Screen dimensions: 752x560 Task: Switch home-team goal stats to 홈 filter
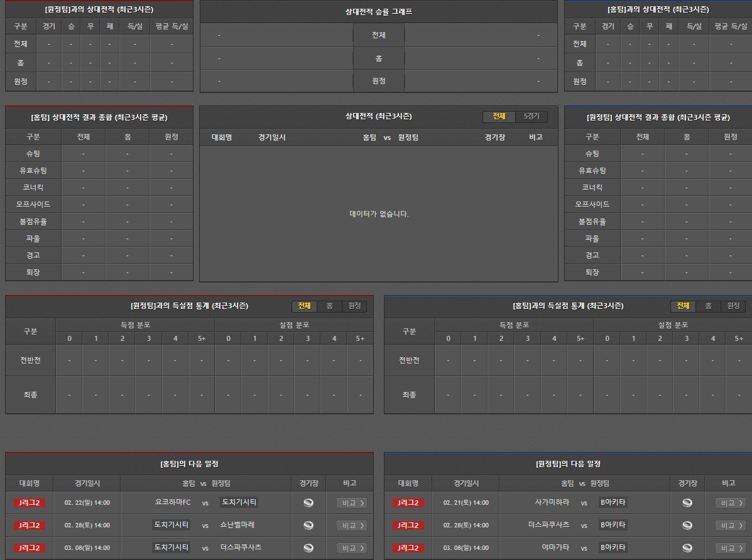(329, 306)
